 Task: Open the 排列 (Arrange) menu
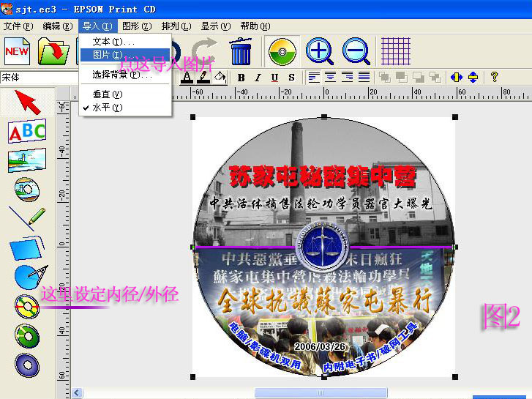pos(174,26)
